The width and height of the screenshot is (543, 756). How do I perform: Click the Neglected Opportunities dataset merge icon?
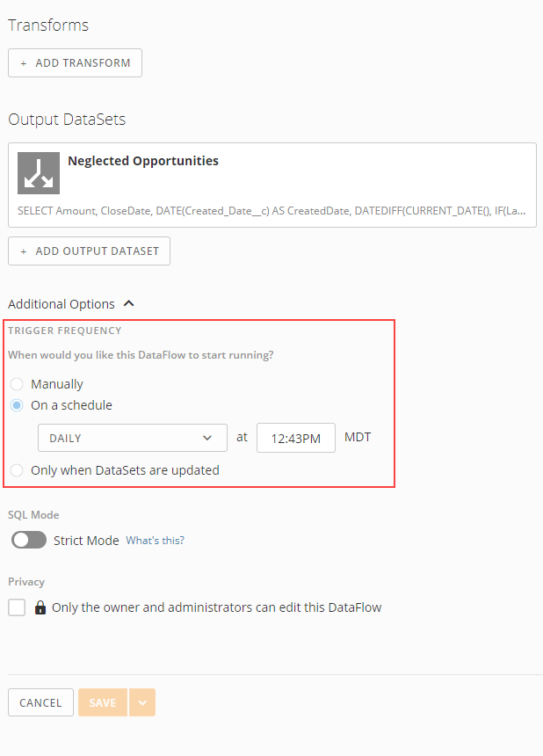(x=39, y=173)
